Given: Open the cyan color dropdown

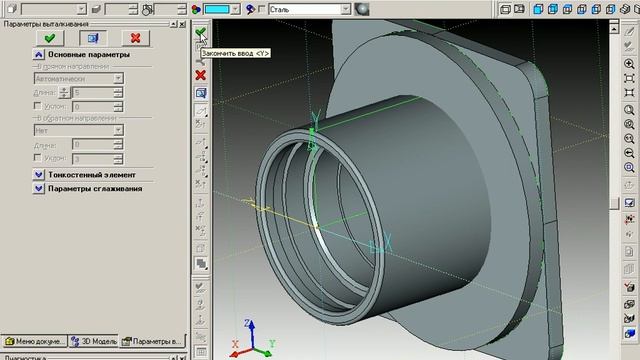Looking at the screenshot, I should pos(236,9).
